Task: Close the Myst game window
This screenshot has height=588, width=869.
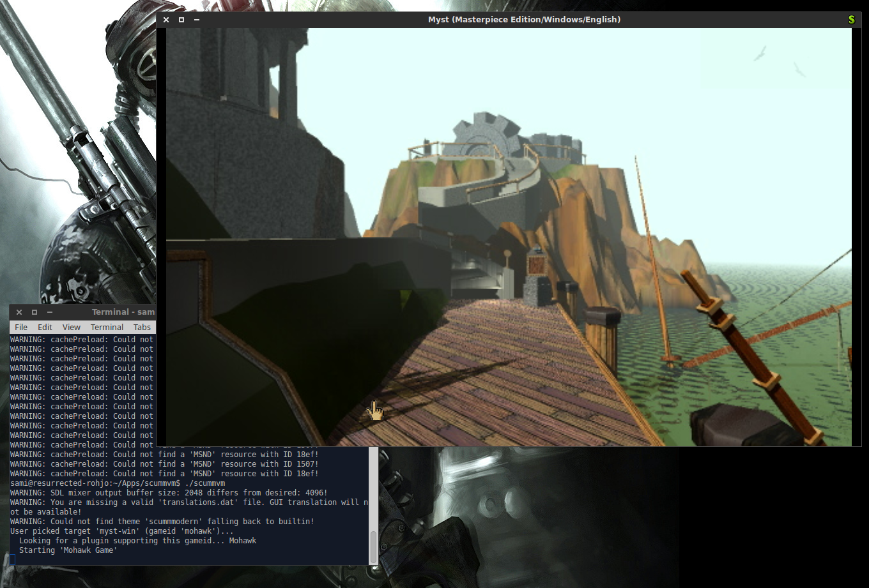Action: click(x=166, y=20)
